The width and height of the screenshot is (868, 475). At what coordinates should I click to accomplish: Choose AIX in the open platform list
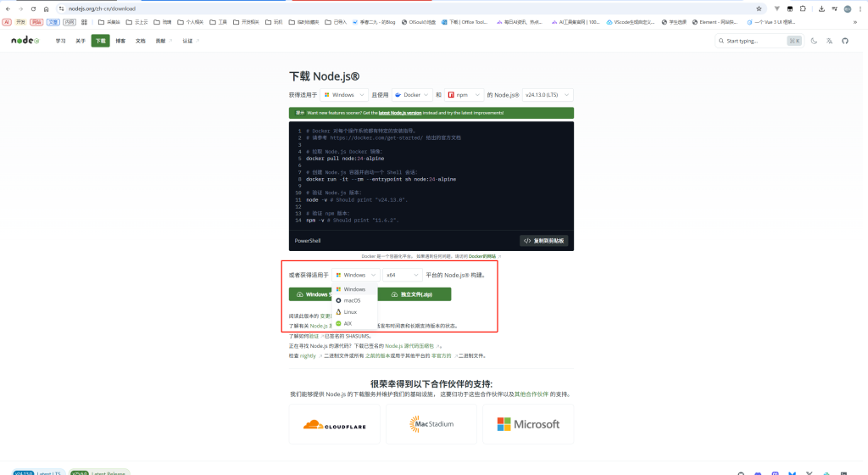pyautogui.click(x=354, y=324)
